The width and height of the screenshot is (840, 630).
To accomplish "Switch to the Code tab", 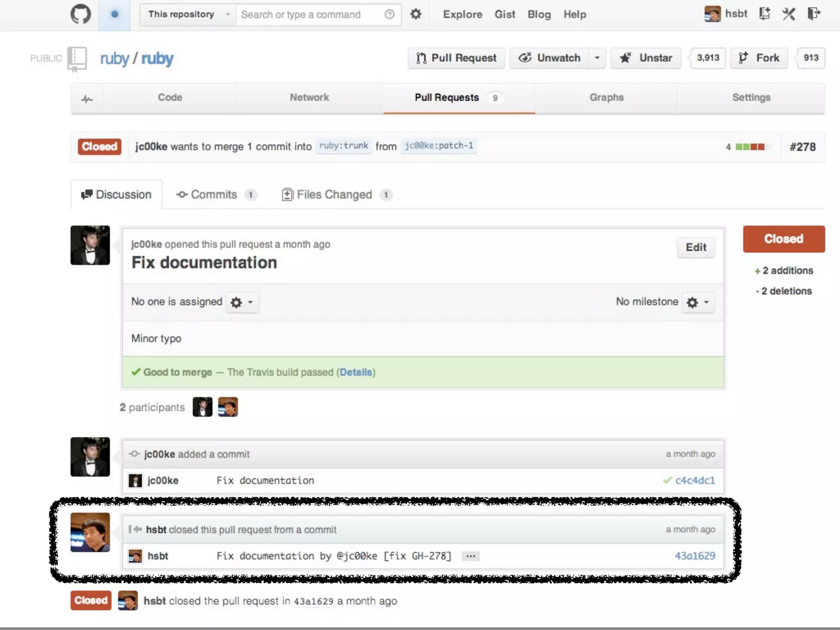I will 170,98.
